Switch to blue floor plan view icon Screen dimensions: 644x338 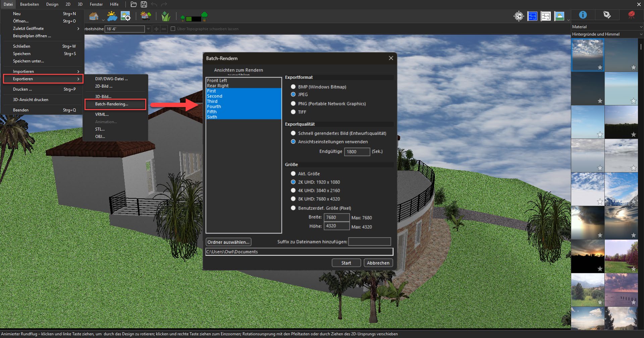(x=532, y=16)
